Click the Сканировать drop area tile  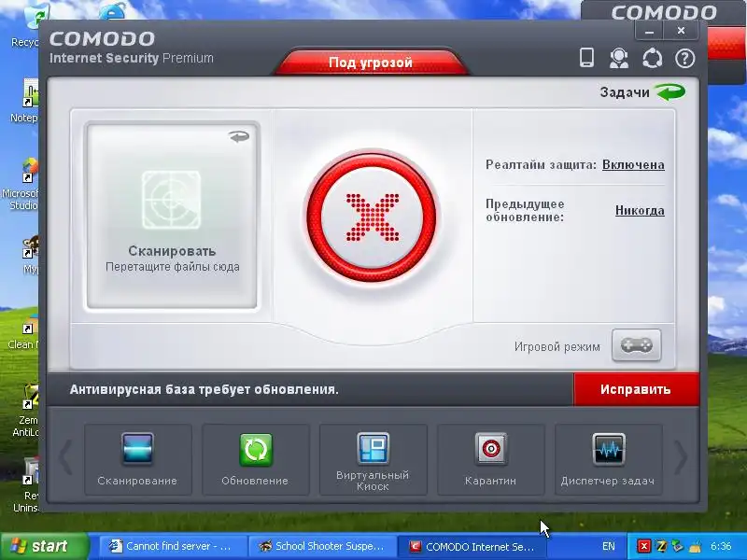click(172, 216)
